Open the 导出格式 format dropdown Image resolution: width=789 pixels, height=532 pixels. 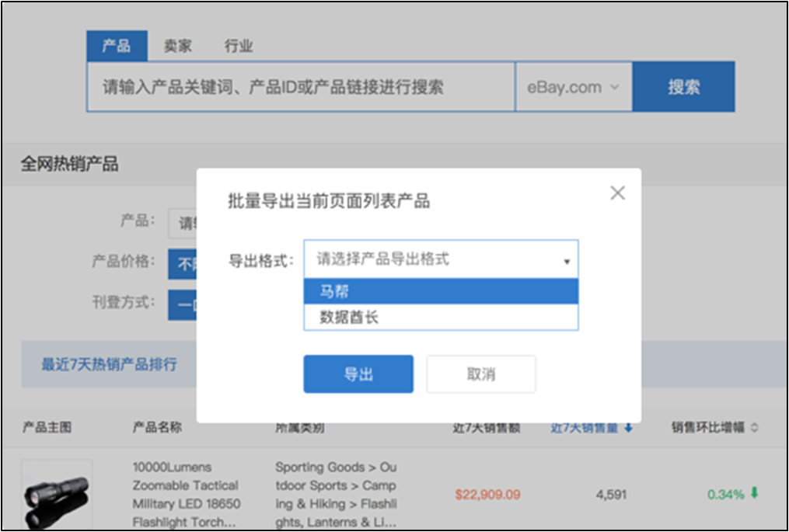441,259
